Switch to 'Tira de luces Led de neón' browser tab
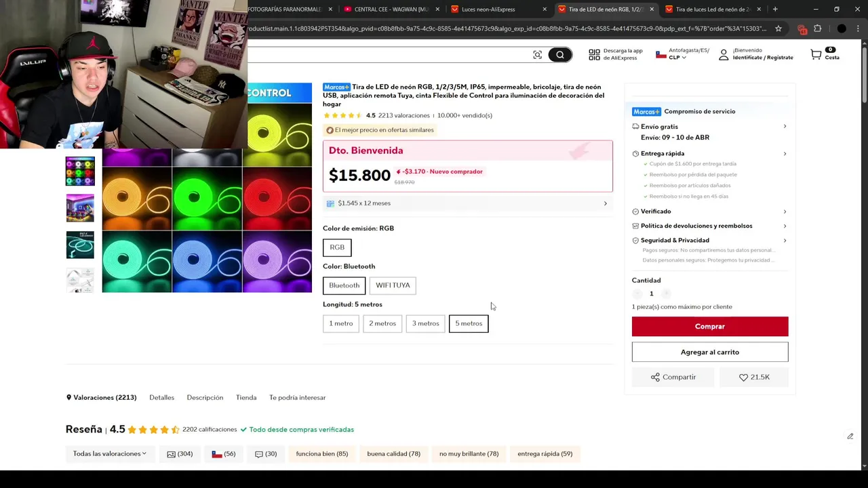This screenshot has width=868, height=488. [x=713, y=9]
